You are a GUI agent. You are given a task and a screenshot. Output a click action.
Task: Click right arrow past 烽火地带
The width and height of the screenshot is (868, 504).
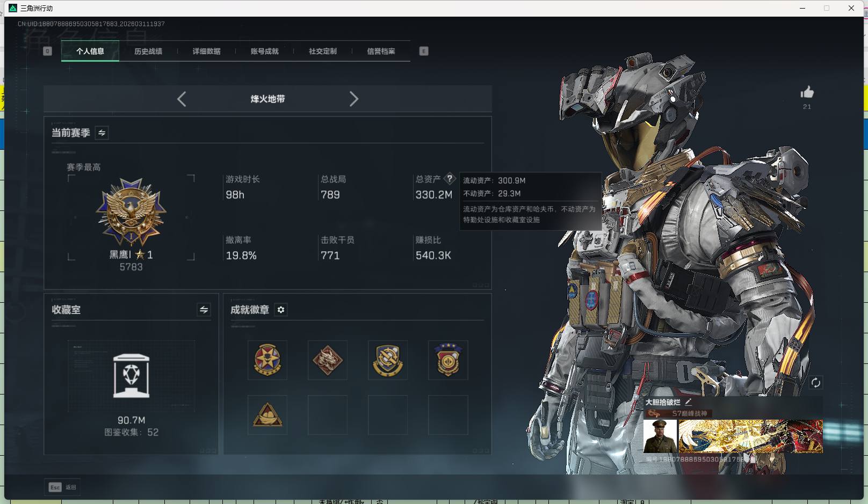pos(354,99)
